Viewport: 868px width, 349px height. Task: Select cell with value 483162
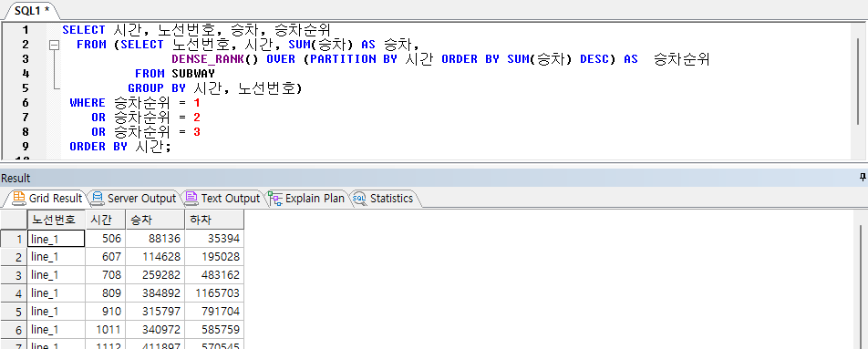click(214, 275)
